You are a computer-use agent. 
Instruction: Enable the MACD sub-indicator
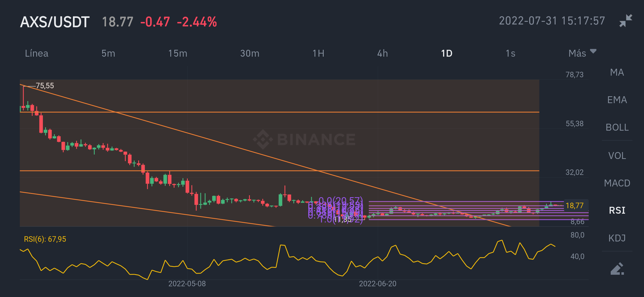coord(617,183)
